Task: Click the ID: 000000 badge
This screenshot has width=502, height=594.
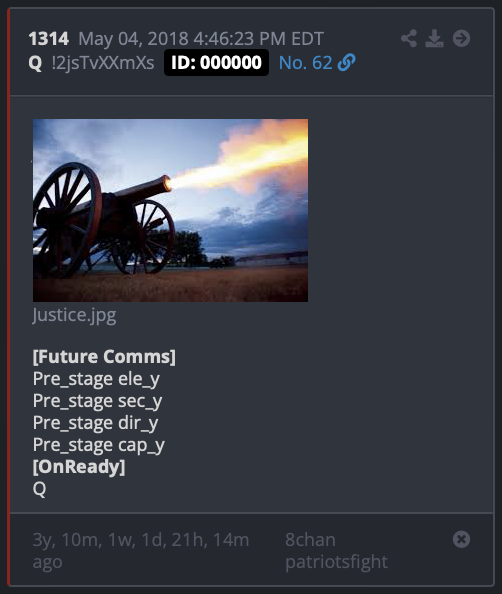Action: click(216, 63)
